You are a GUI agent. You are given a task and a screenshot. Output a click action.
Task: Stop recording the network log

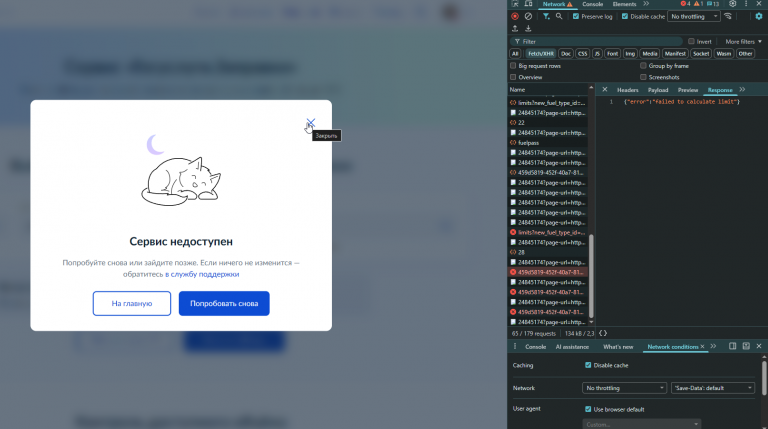point(515,16)
